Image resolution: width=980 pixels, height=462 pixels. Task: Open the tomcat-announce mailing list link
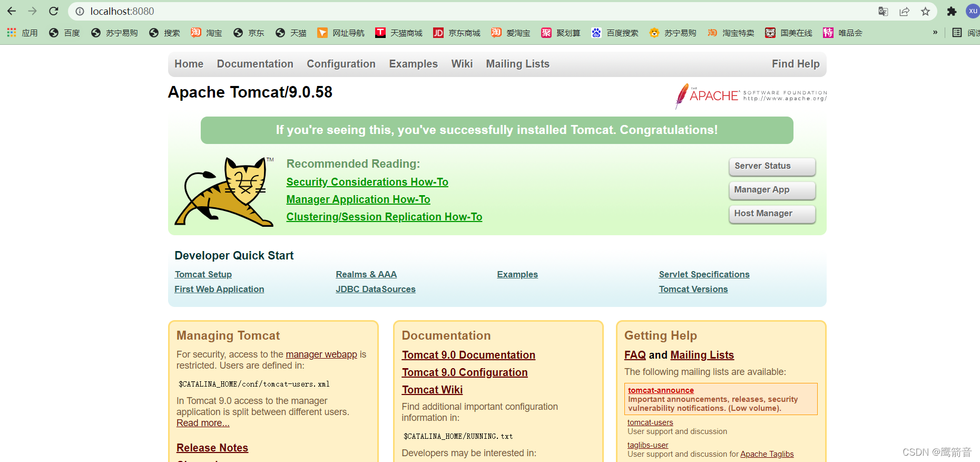[x=661, y=390]
